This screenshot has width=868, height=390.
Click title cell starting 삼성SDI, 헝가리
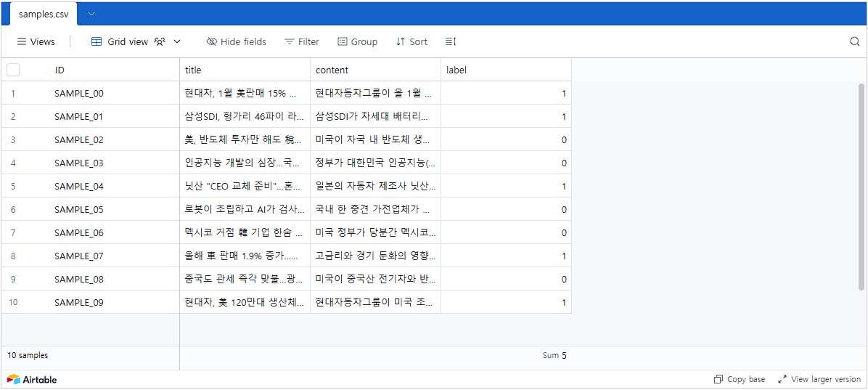(x=245, y=117)
